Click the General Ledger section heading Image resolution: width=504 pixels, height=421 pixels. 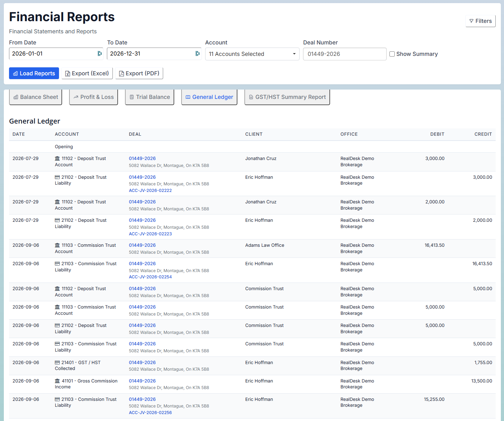[x=35, y=121]
